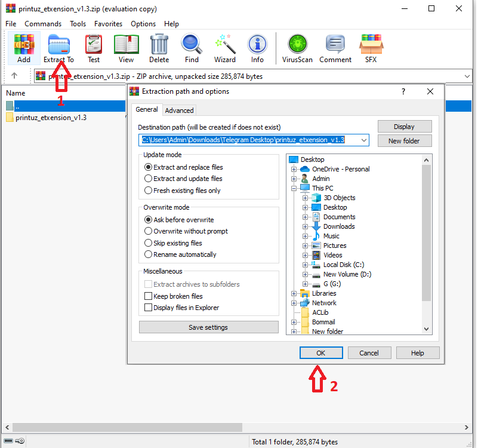
Task: Open the Destination path dropdown arrow
Action: coord(363,140)
